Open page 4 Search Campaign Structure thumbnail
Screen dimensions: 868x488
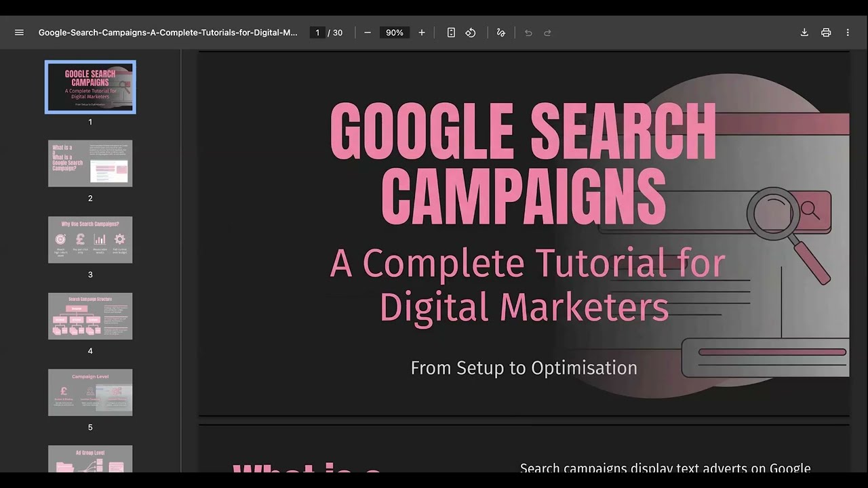tap(90, 316)
